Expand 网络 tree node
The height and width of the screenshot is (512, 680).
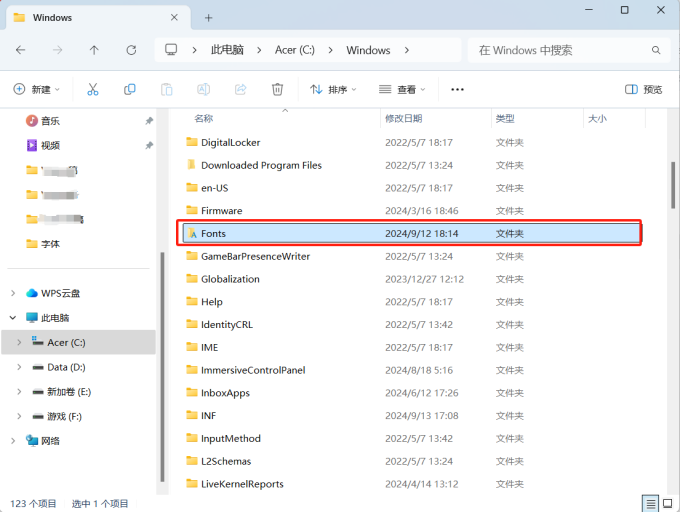pyautogui.click(x=13, y=441)
